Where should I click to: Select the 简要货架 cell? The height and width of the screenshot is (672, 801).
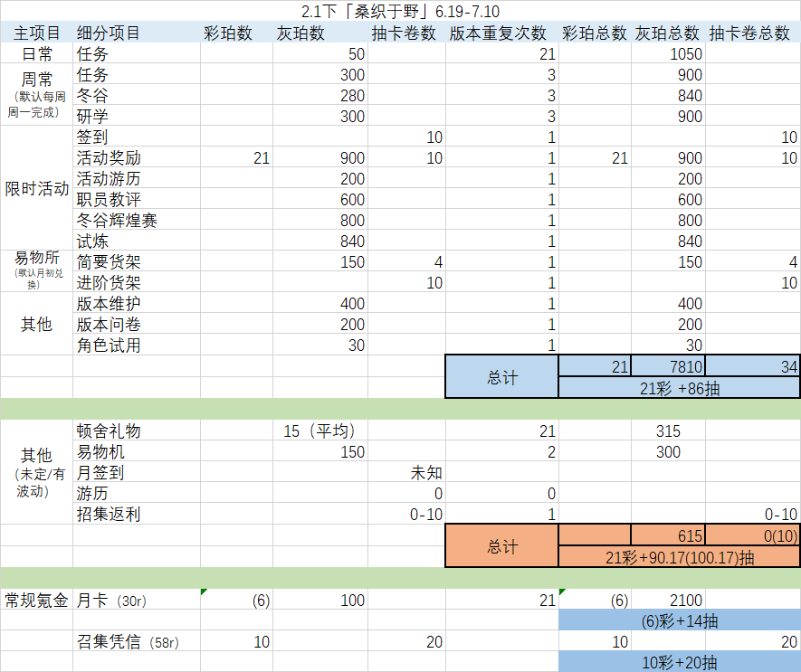coord(137,261)
